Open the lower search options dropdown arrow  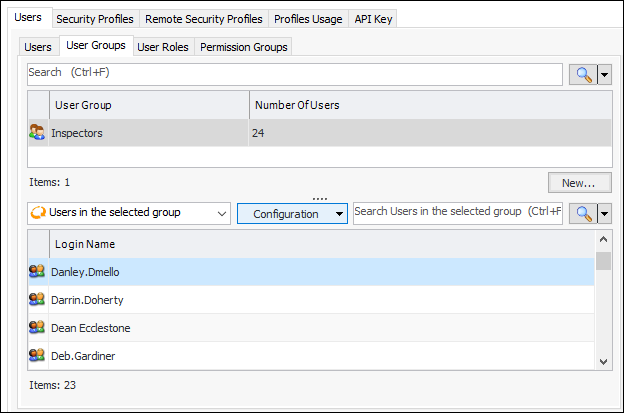coord(603,213)
